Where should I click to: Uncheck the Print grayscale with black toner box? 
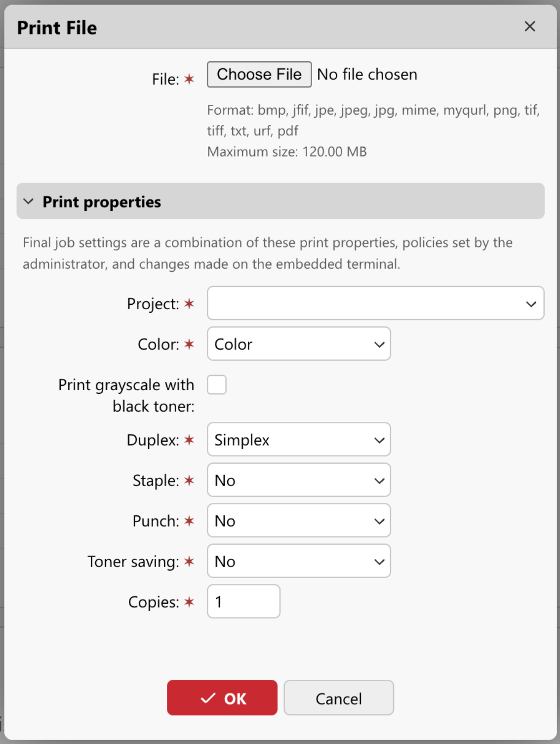click(217, 385)
